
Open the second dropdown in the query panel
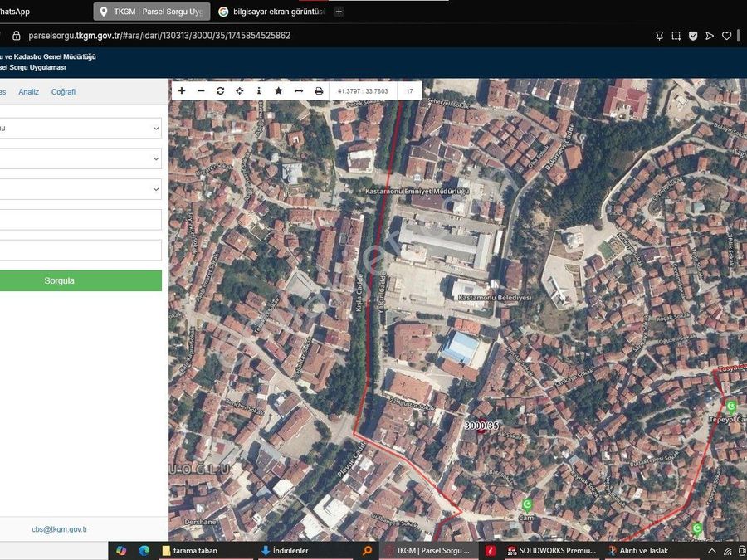tap(81, 158)
